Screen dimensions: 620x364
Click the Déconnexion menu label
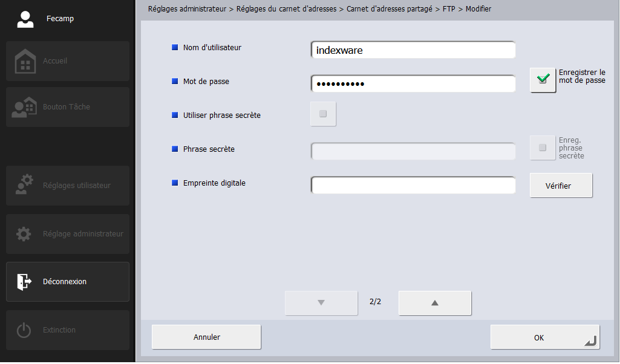point(65,282)
